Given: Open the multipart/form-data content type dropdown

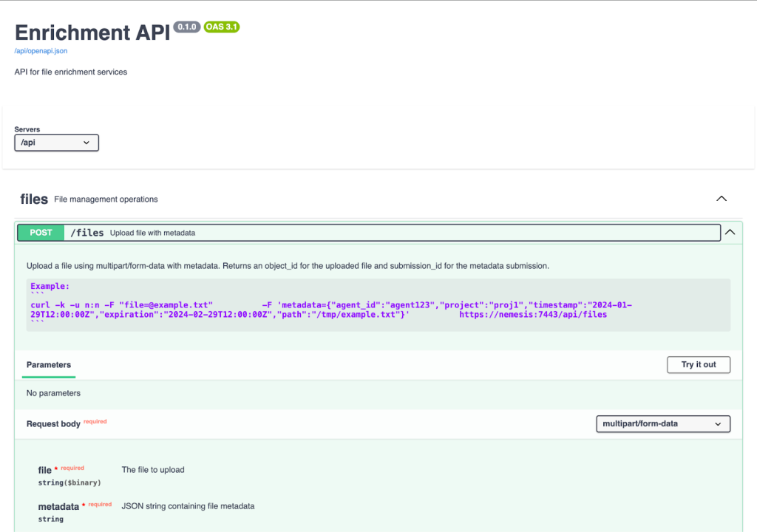Looking at the screenshot, I should [662, 424].
